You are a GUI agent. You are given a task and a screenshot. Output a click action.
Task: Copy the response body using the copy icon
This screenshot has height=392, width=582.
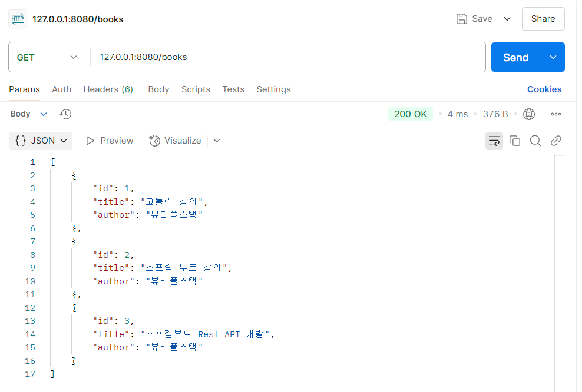pyautogui.click(x=515, y=141)
